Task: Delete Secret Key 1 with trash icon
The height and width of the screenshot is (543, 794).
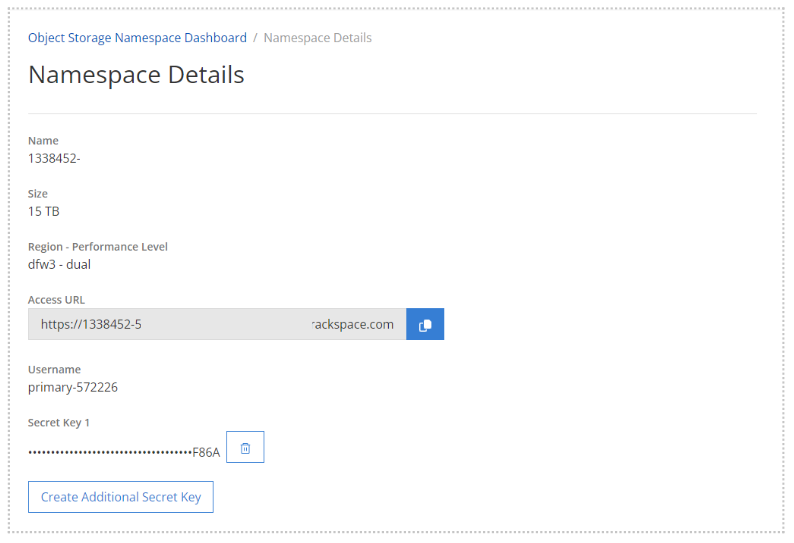Action: [245, 447]
